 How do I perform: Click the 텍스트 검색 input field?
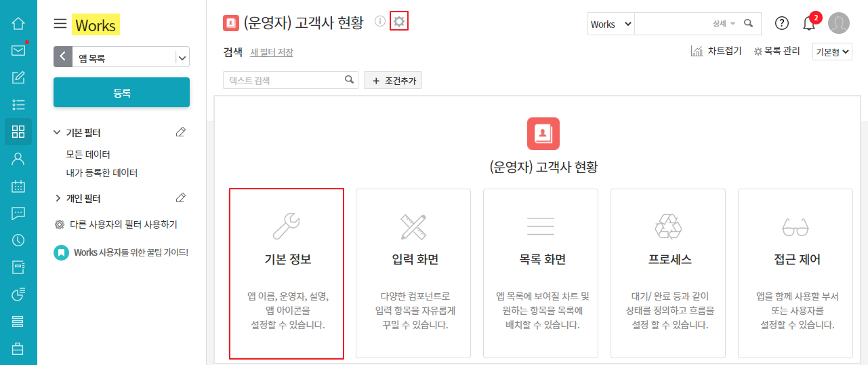(285, 80)
